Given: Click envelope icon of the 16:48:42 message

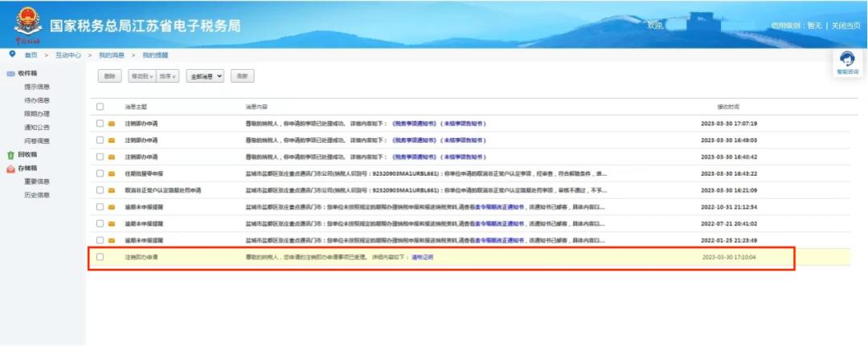Looking at the screenshot, I should (x=111, y=157).
